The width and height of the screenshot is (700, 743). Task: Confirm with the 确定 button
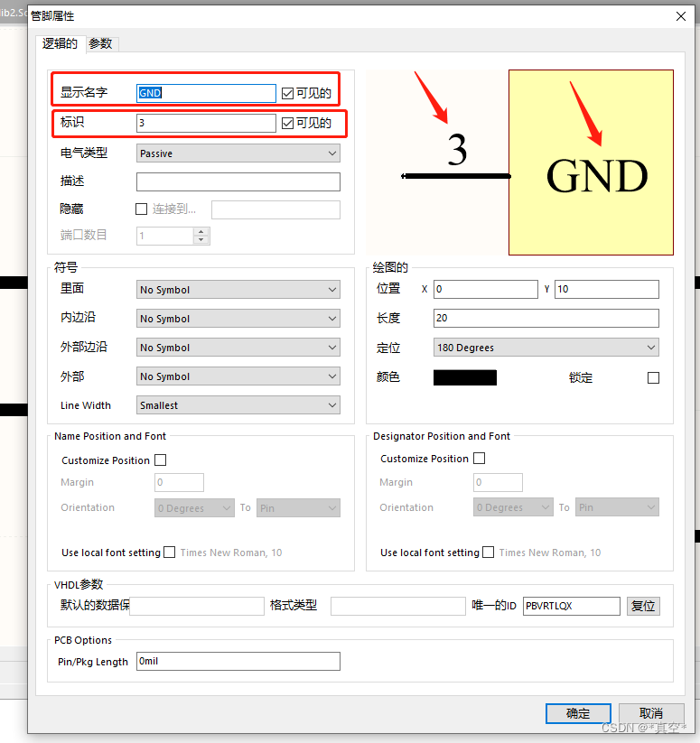point(578,713)
